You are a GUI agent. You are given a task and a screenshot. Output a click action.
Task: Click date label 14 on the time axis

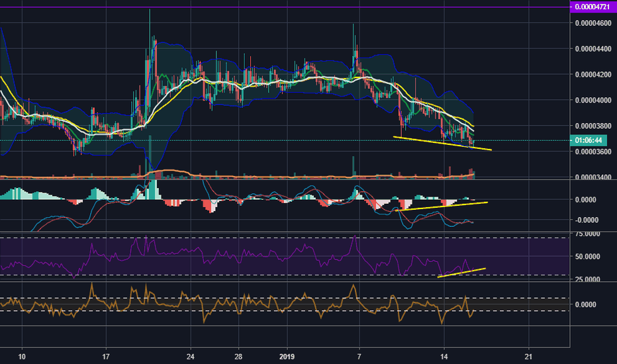click(444, 357)
